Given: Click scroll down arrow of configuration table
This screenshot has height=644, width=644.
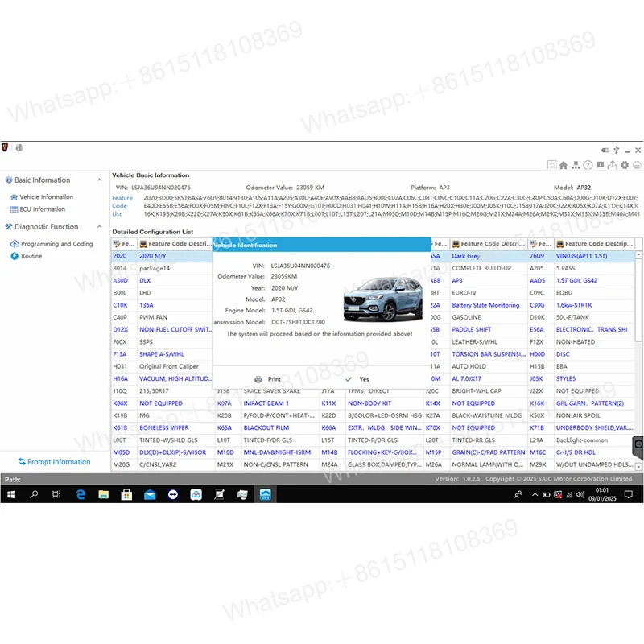Looking at the screenshot, I should [x=638, y=467].
